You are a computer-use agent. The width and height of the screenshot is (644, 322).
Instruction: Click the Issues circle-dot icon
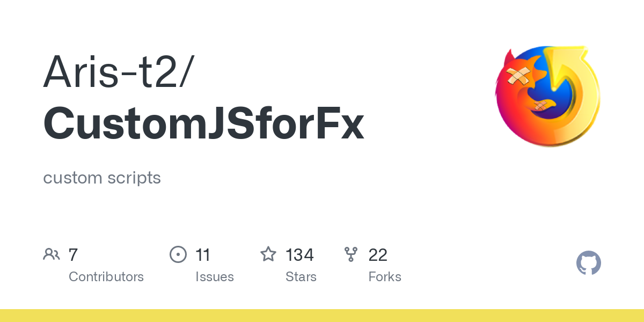pos(178,254)
